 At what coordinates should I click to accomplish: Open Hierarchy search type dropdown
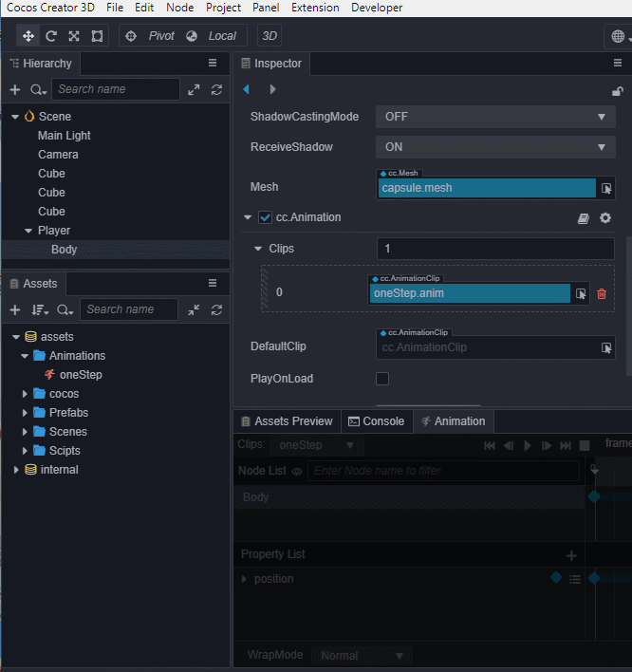pyautogui.click(x=38, y=89)
